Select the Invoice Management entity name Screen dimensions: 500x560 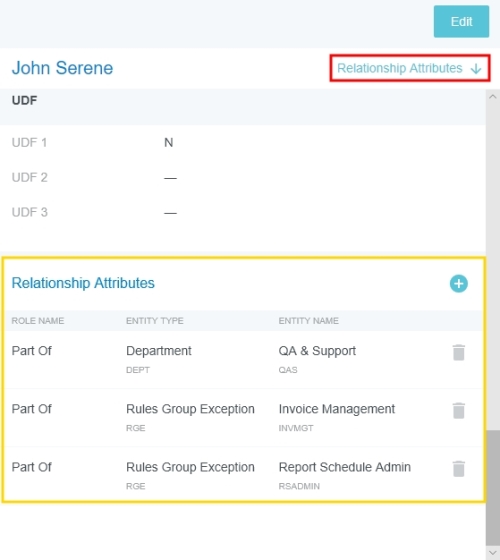point(337,409)
